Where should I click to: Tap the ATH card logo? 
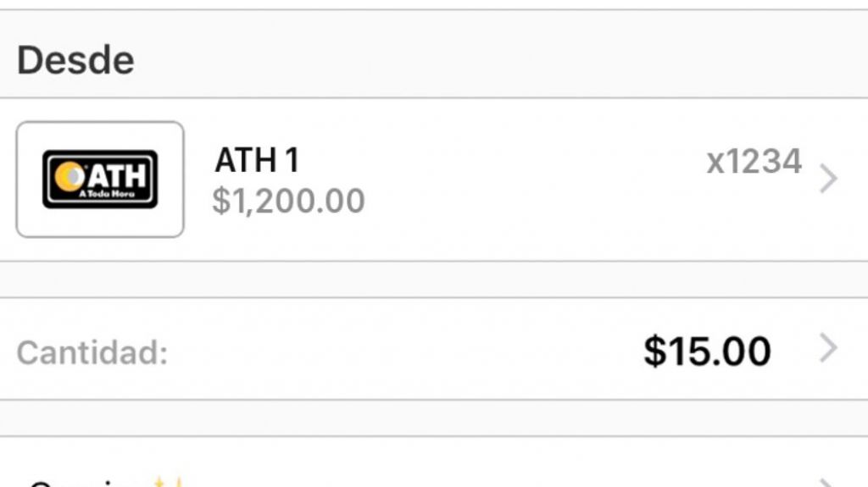(x=100, y=179)
